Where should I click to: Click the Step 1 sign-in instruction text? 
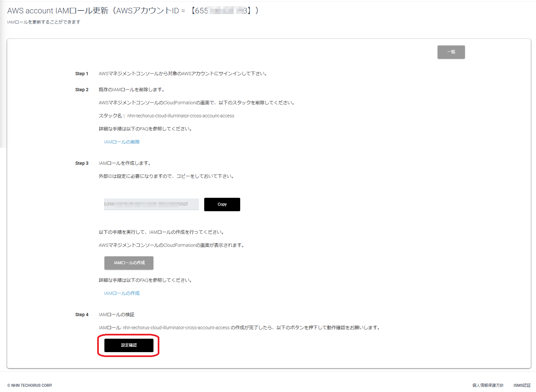coord(183,74)
